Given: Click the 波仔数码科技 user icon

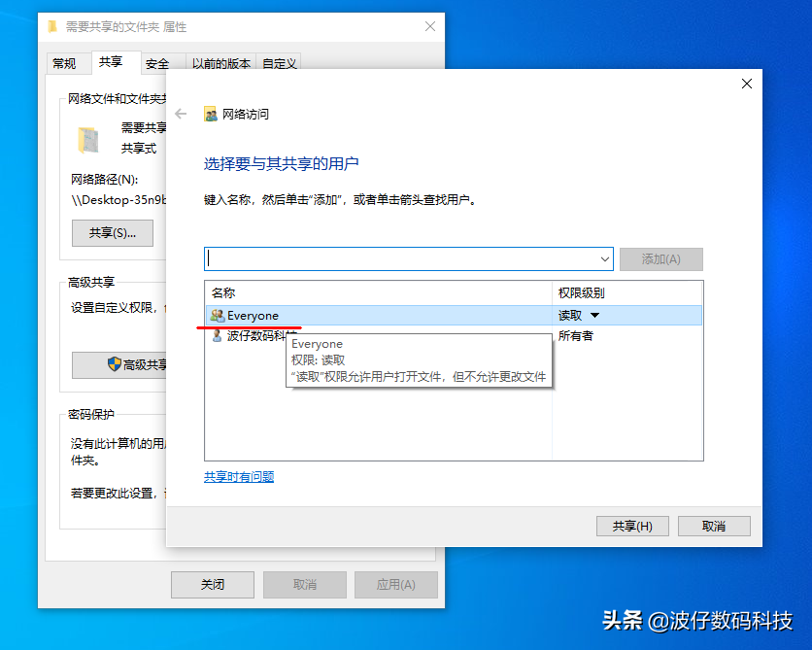Looking at the screenshot, I should [218, 335].
